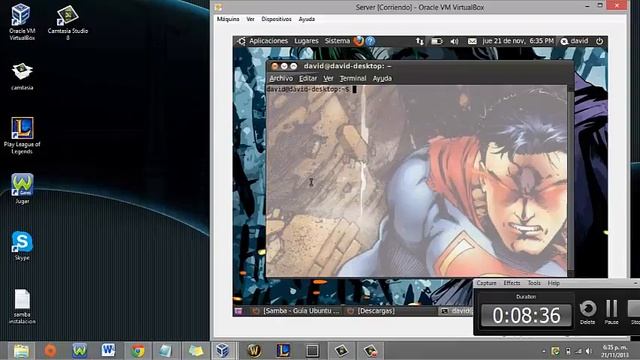Open Camtasia Studio icon in Windows taskbar
The width and height of the screenshot is (640, 360).
coord(341,351)
